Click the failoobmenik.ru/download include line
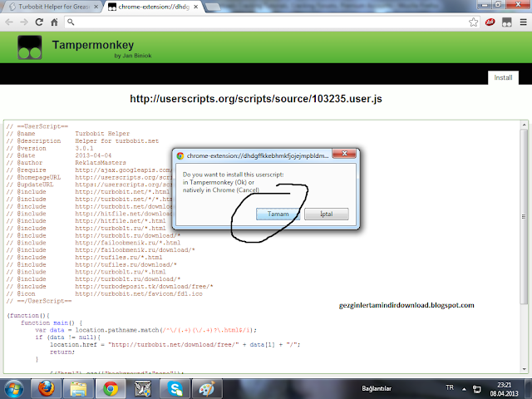532x399 pixels. (x=101, y=250)
